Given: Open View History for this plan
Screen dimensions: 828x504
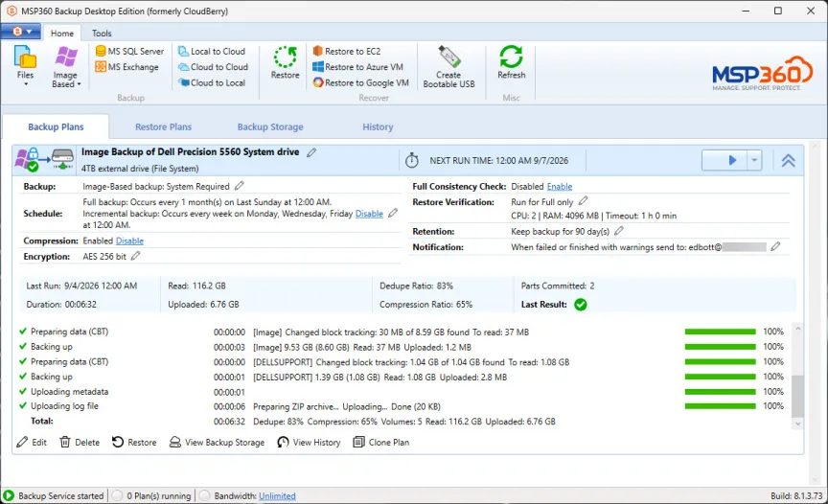Looking at the screenshot, I should (x=309, y=443).
